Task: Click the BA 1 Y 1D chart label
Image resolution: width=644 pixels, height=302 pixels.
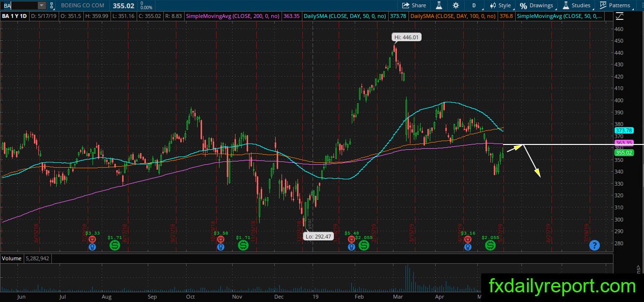Action: (15, 16)
